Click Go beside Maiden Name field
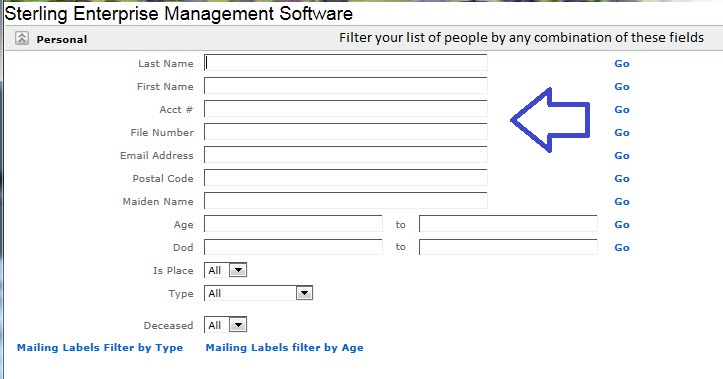The width and height of the screenshot is (723, 379). pos(622,202)
